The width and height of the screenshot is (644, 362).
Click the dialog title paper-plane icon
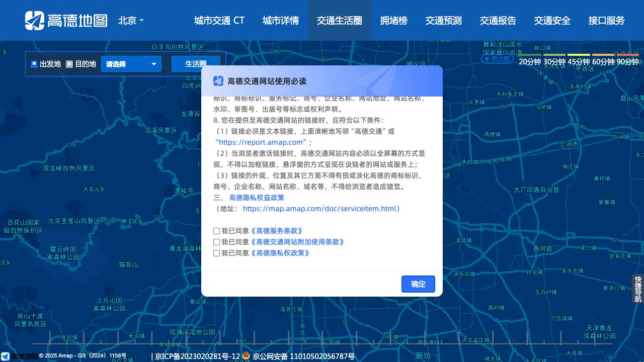click(x=218, y=81)
